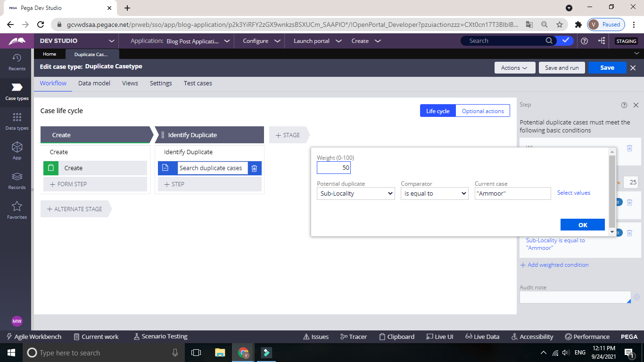The width and height of the screenshot is (644, 362).
Task: Switch to the Test cases tab
Action: pyautogui.click(x=198, y=83)
